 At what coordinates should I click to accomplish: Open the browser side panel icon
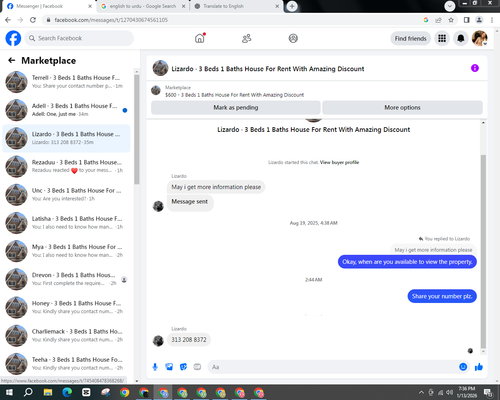click(x=467, y=20)
